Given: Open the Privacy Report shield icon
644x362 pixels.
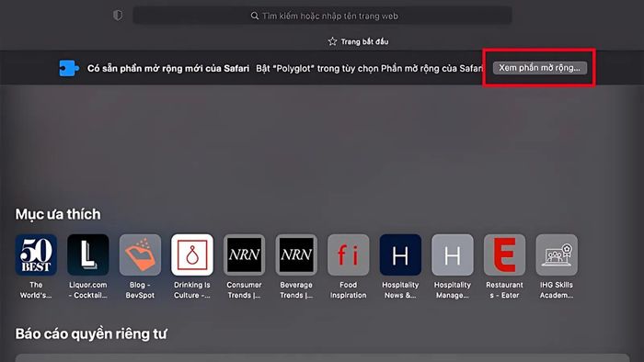Looking at the screenshot, I should 118,16.
